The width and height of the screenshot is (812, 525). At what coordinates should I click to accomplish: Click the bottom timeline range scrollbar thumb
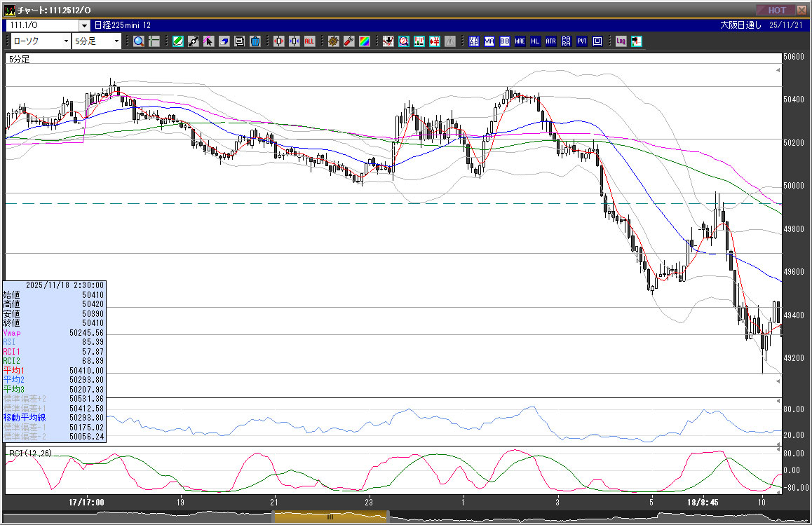pyautogui.click(x=330, y=517)
